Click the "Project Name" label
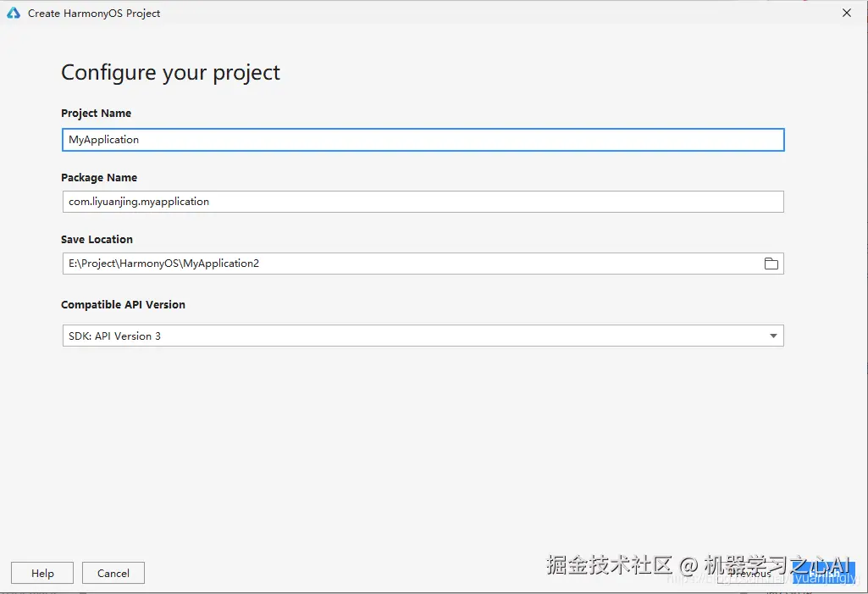The height and width of the screenshot is (594, 868). click(x=96, y=114)
